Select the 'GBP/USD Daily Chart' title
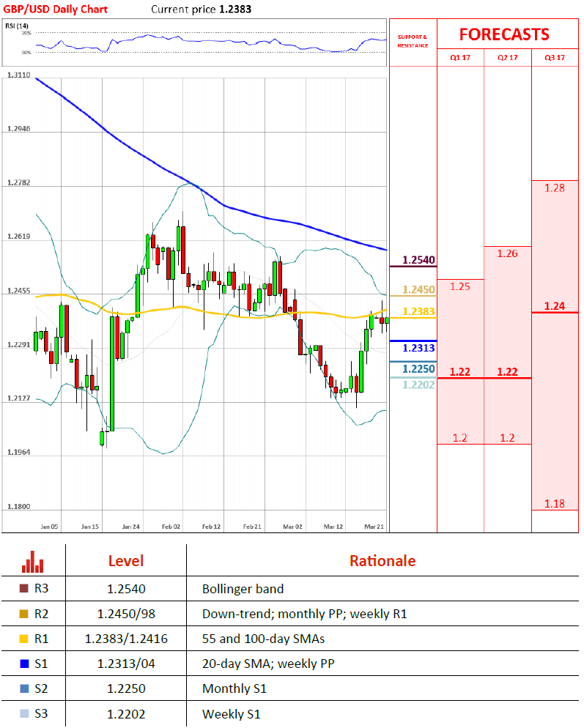 point(55,10)
